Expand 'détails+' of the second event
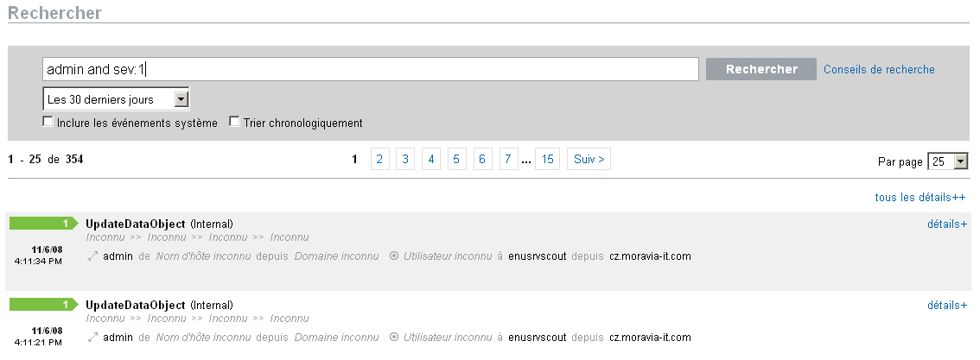Viewport: 980px width, 360px height. 946,305
